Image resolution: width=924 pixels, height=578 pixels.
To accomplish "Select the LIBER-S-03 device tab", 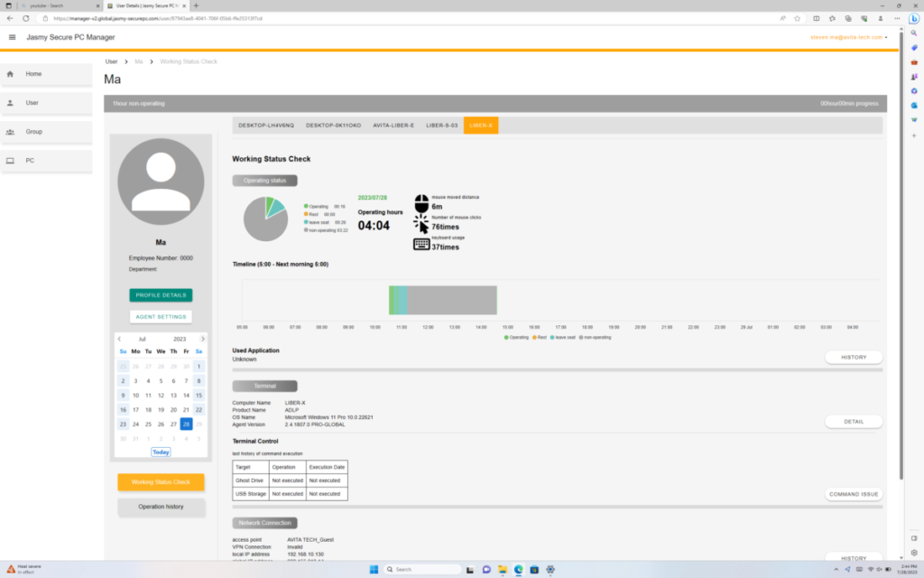I will (x=442, y=126).
